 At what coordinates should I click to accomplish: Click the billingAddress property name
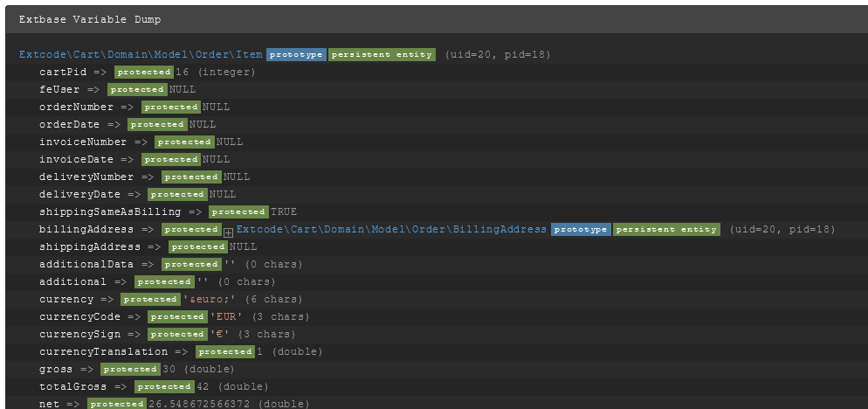[x=86, y=230]
